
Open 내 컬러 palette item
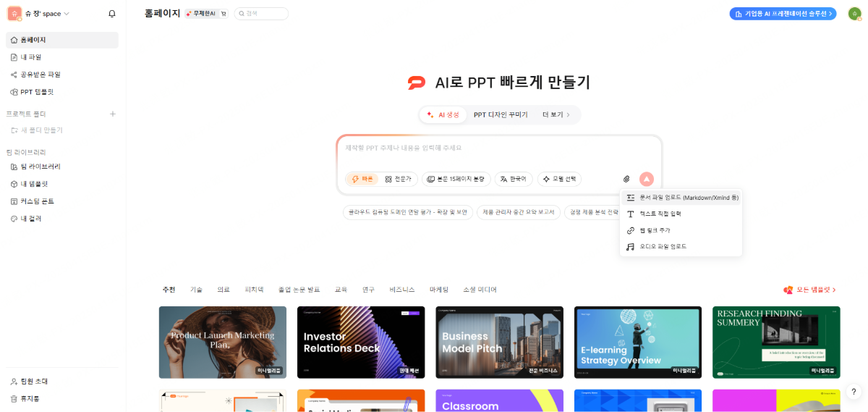tap(62, 219)
